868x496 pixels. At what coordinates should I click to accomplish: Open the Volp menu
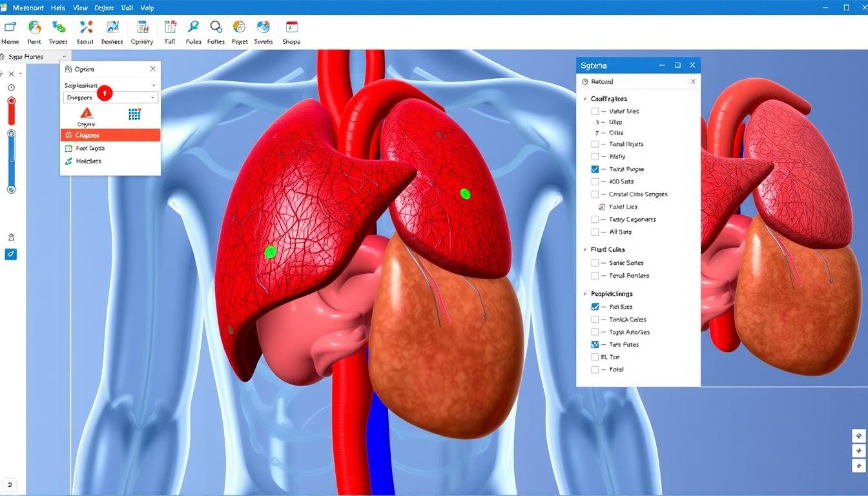(x=147, y=8)
